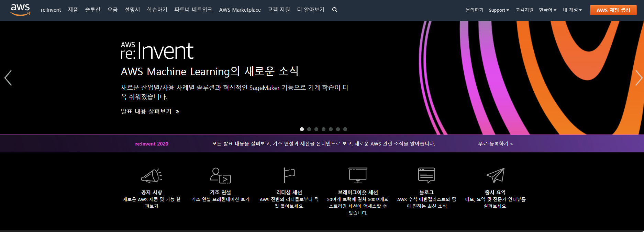The image size is (644, 232).
Task: Open the 설명서 menu
Action: (x=132, y=10)
